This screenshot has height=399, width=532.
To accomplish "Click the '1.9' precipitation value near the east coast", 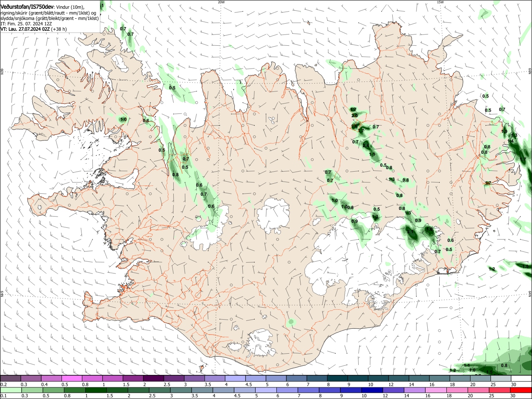I will point(504,131).
